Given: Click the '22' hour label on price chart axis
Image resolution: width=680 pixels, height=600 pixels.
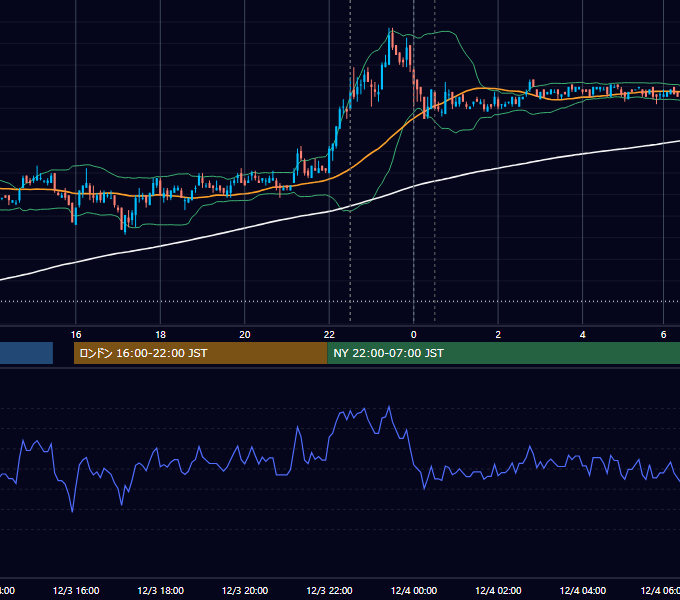Looking at the screenshot, I should coord(329,335).
